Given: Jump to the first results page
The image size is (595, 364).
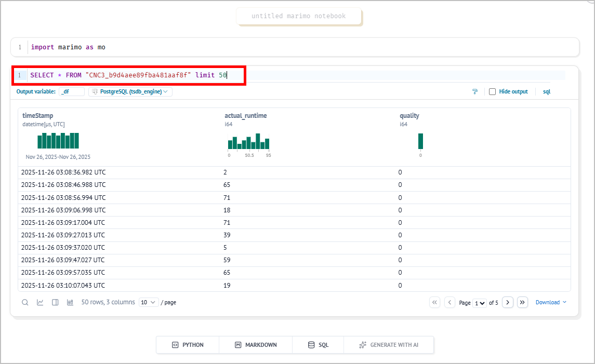Looking at the screenshot, I should pyautogui.click(x=435, y=302).
